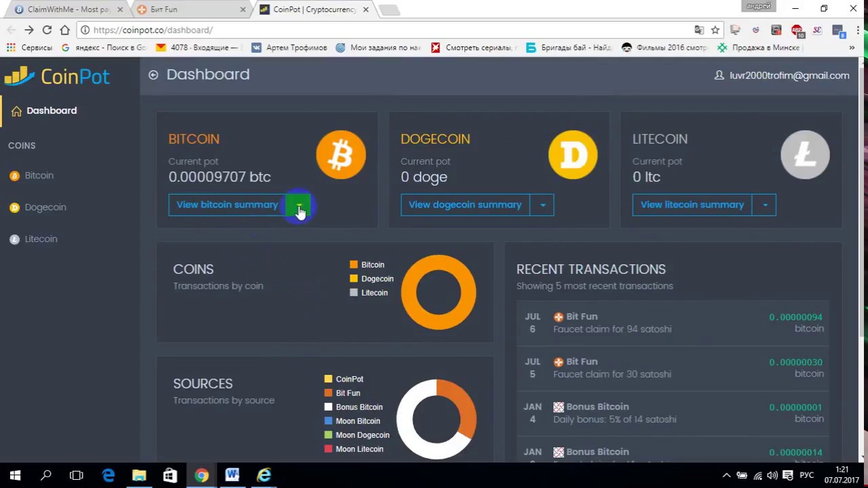The height and width of the screenshot is (488, 868).
Task: Toggle the Dogecoin legend swatch in Coins chart
Action: point(353,279)
